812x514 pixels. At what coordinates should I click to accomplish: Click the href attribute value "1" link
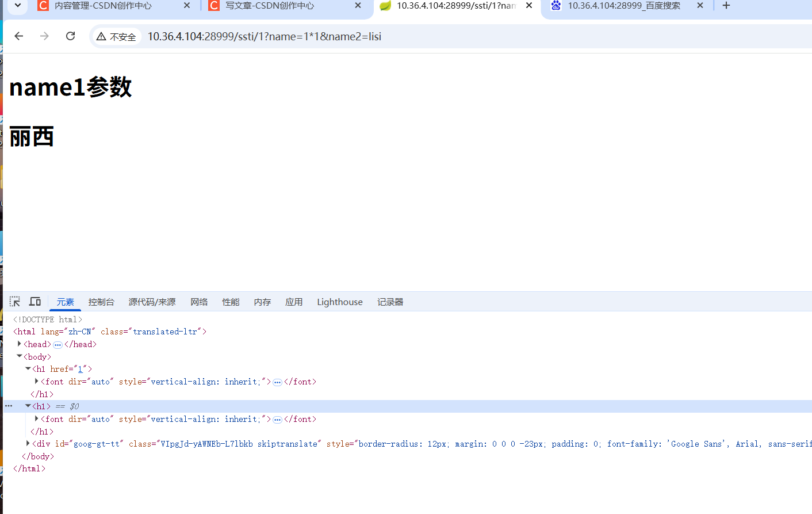81,369
